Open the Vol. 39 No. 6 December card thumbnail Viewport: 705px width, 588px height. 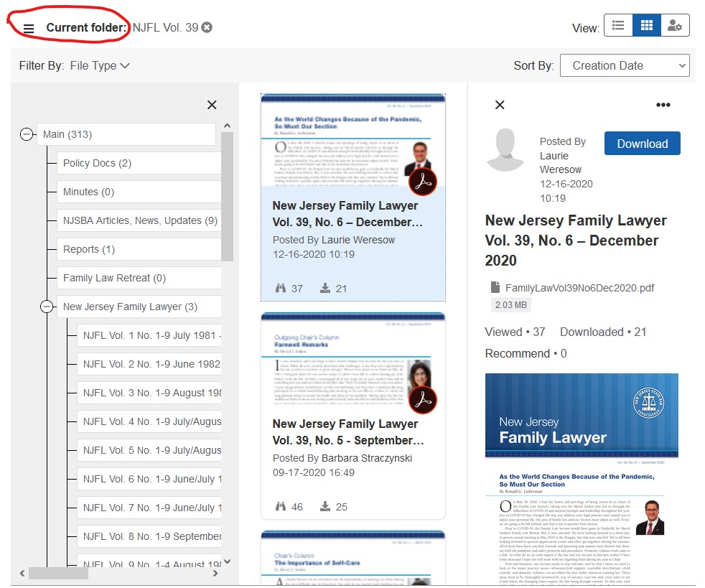point(353,140)
